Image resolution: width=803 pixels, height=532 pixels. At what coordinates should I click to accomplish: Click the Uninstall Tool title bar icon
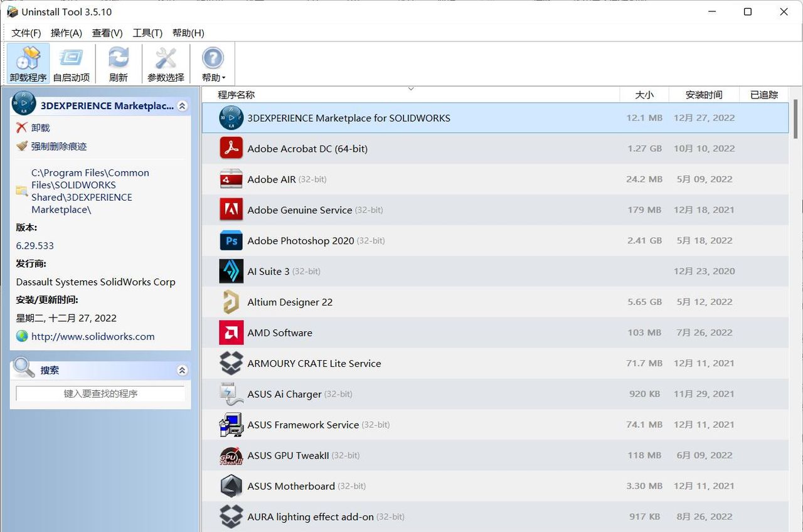point(13,12)
